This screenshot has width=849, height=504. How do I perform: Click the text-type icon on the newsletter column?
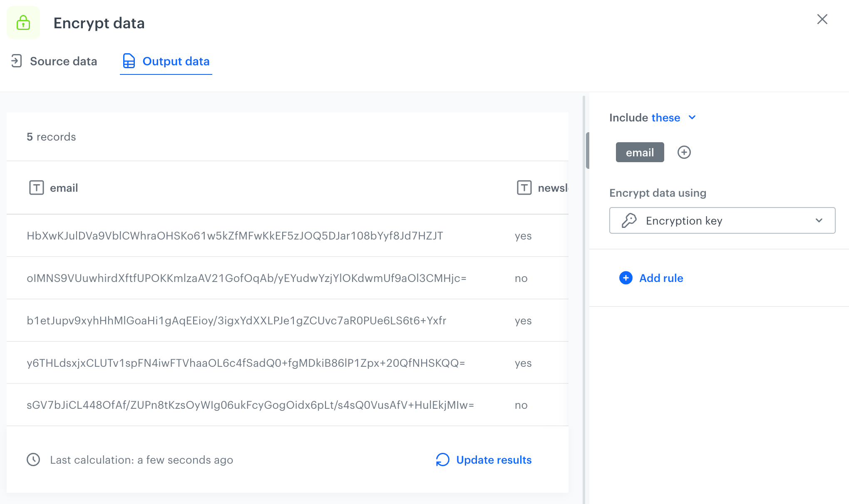click(x=524, y=188)
